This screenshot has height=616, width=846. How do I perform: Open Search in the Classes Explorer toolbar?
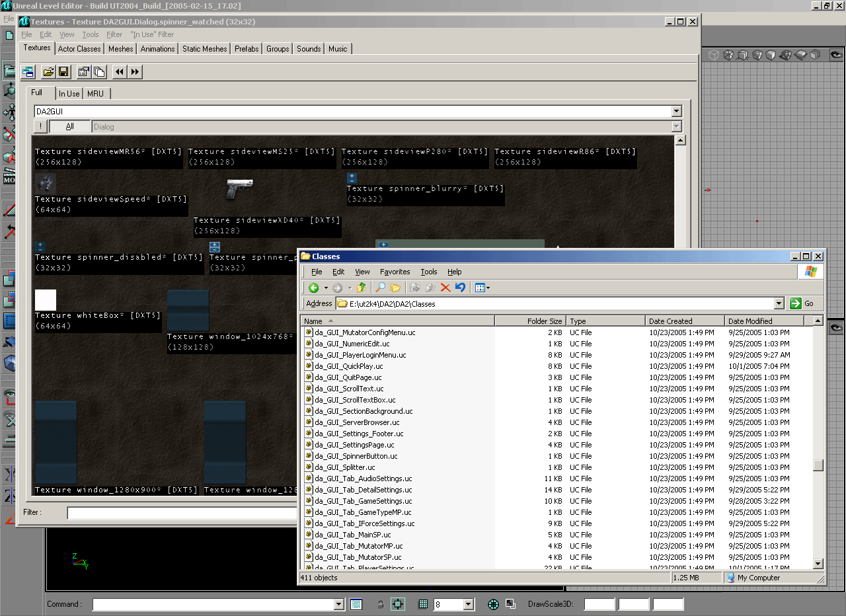380,288
